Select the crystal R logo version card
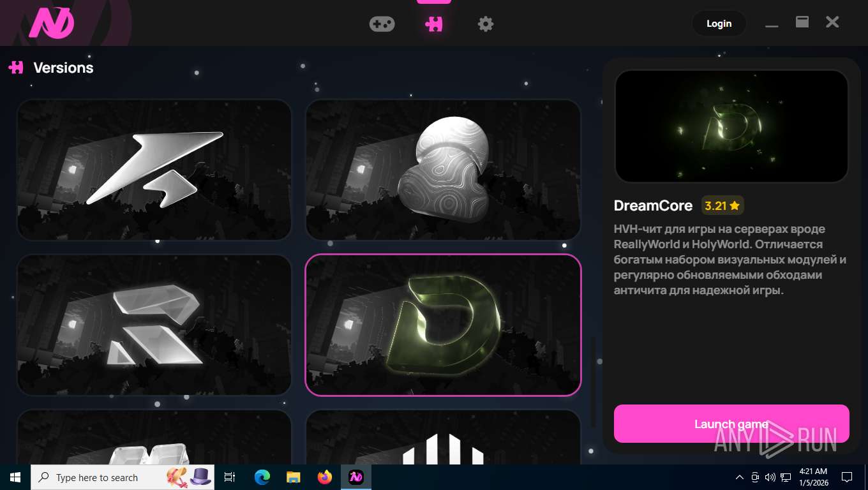868x490 pixels. pyautogui.click(x=154, y=325)
